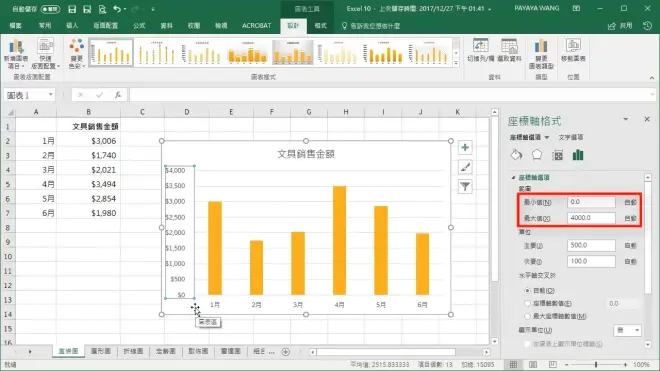Image resolution: width=660 pixels, height=371 pixels.
Task: Click the zoom slider handle
Action: click(x=596, y=365)
